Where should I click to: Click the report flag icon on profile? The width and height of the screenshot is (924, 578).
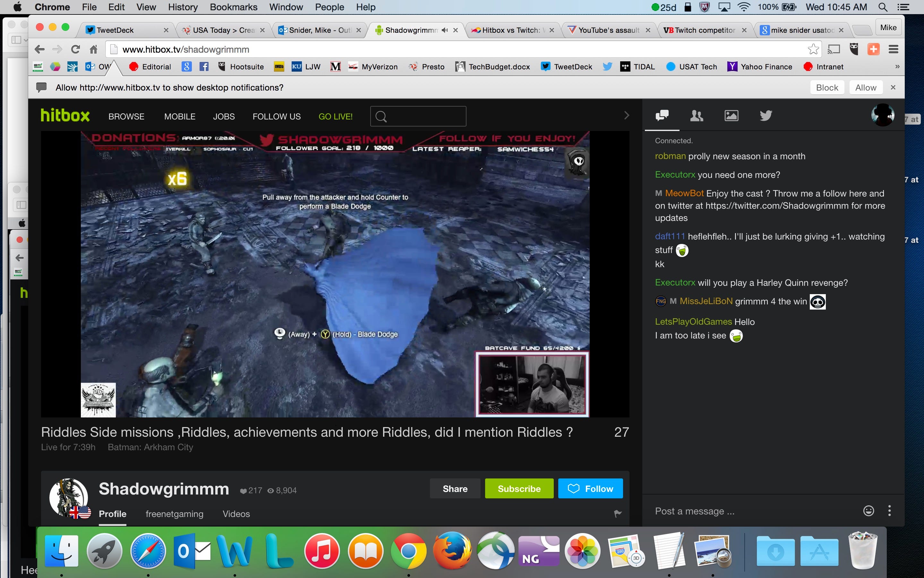coord(617,514)
